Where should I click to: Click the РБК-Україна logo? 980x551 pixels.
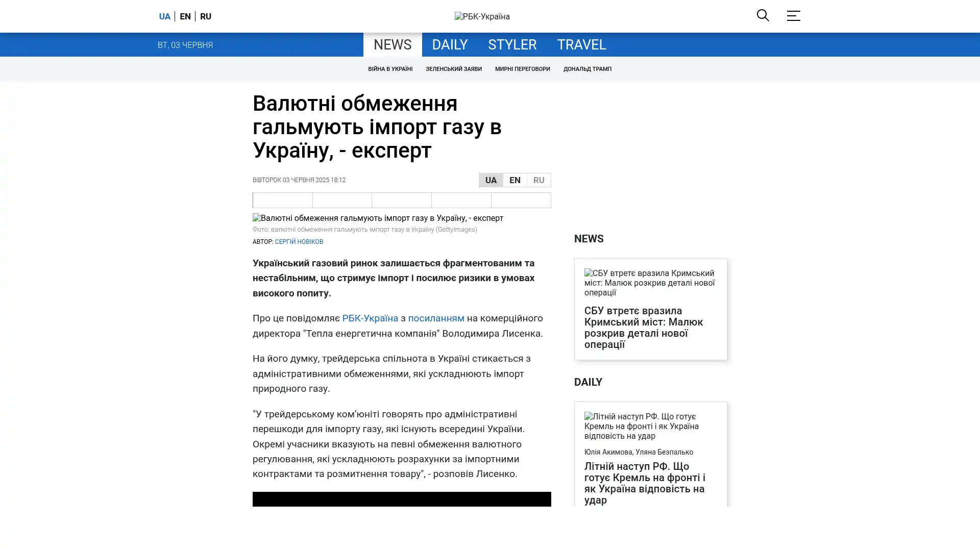[x=482, y=16]
